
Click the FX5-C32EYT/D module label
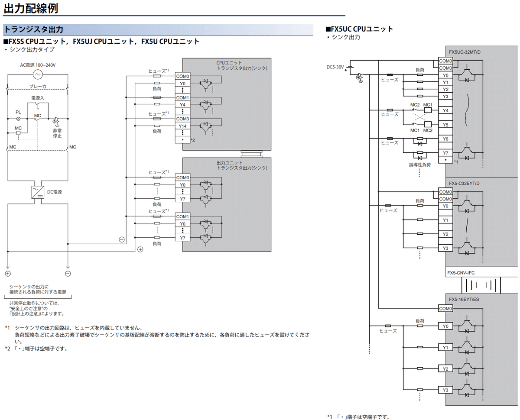coord(465,183)
